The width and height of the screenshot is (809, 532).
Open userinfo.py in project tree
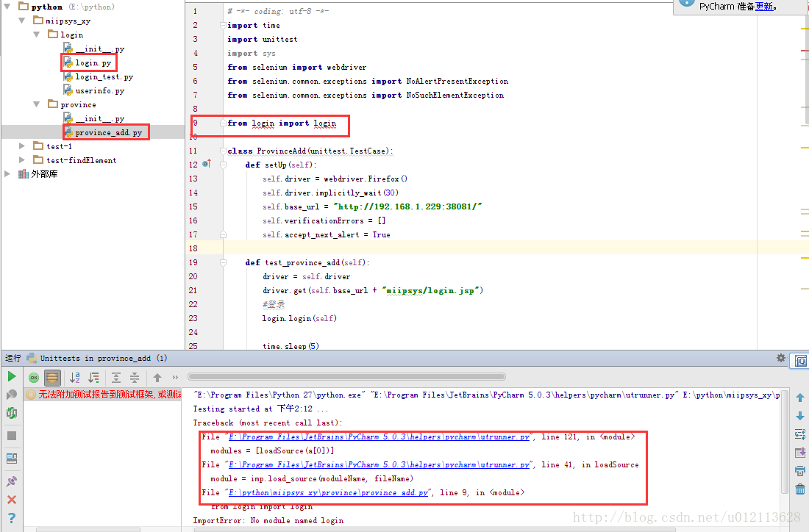(99, 90)
